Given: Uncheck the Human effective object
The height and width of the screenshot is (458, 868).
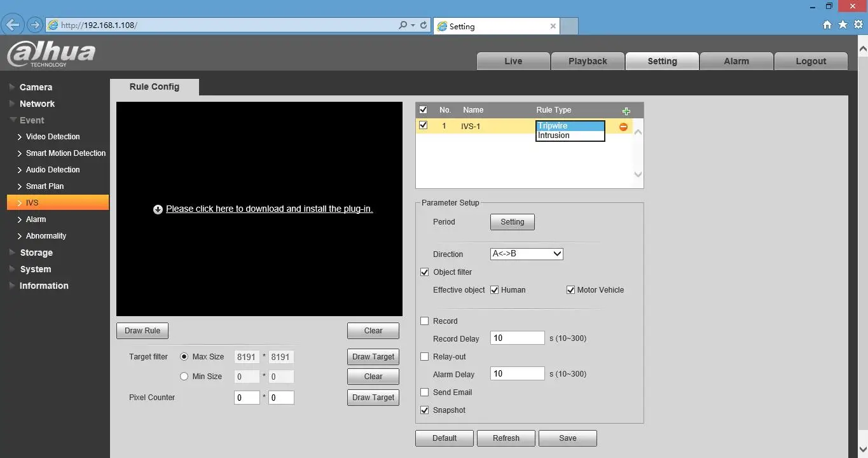Looking at the screenshot, I should point(494,290).
